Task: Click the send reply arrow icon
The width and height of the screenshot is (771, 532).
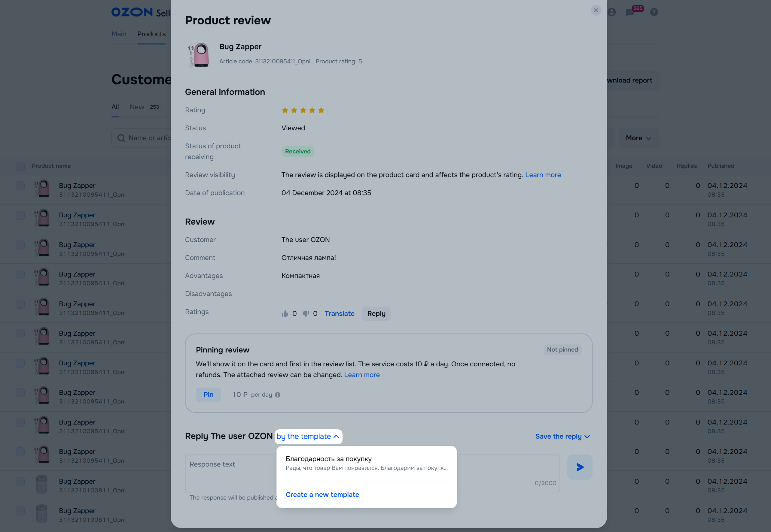Action: [580, 467]
